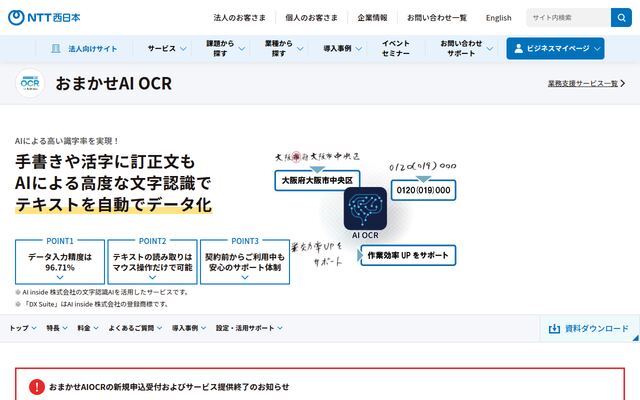The height and width of the screenshot is (400, 640).
Task: Switch to the English site
Action: coord(498,18)
